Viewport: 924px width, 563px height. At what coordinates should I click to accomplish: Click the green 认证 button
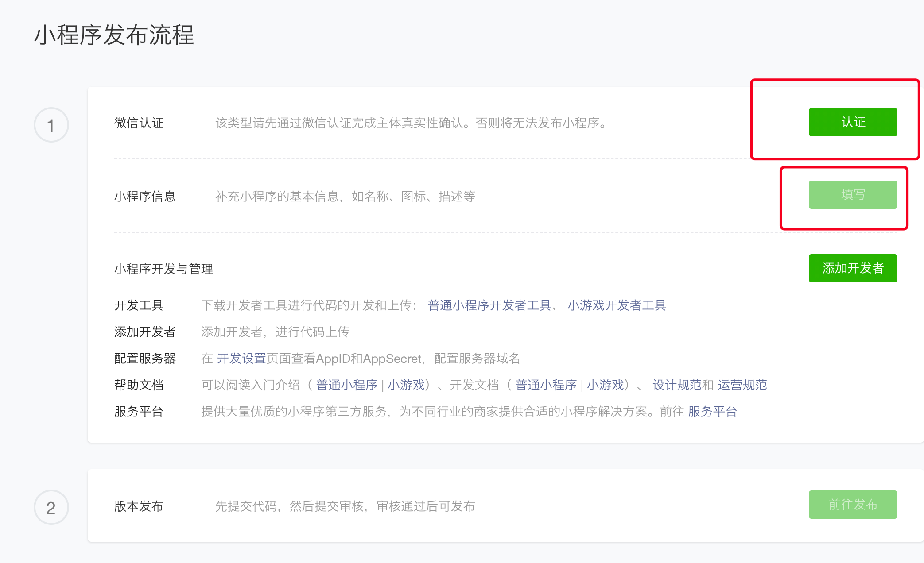point(852,122)
